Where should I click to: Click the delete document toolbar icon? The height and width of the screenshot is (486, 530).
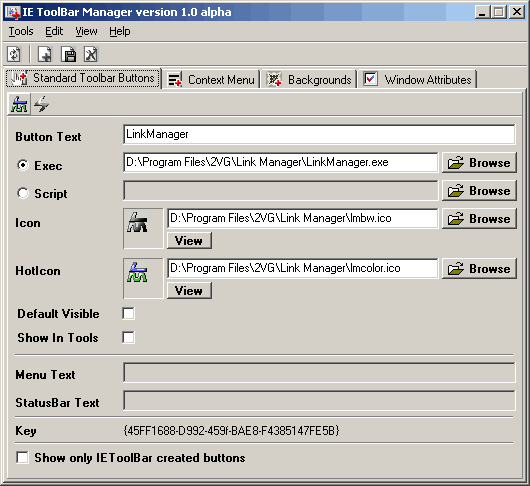tap(91, 54)
